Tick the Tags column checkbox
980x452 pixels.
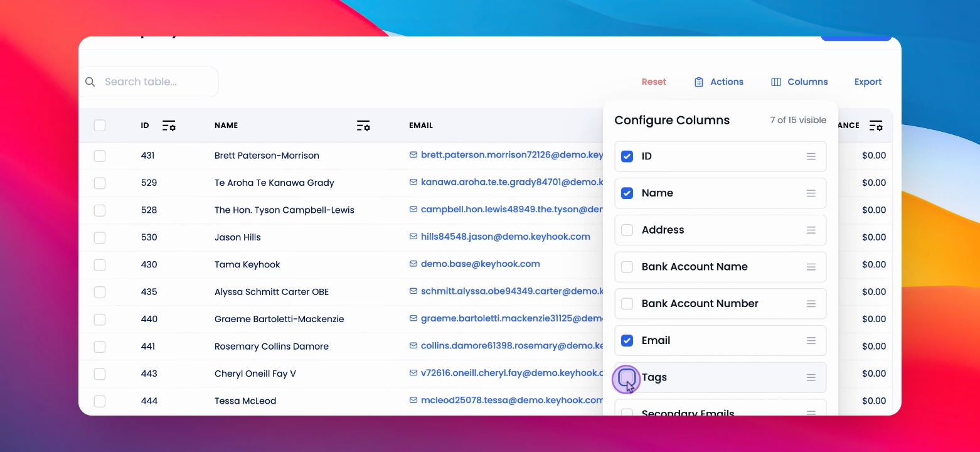[x=627, y=377]
